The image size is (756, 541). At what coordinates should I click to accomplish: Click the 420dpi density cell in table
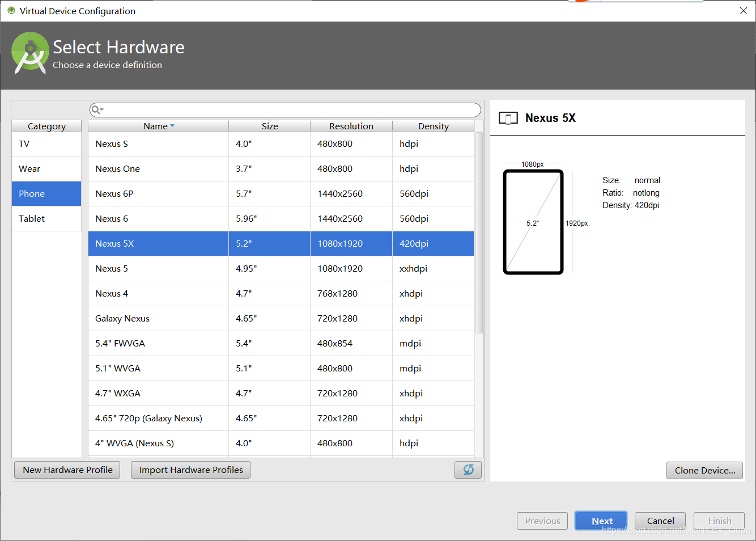point(434,244)
